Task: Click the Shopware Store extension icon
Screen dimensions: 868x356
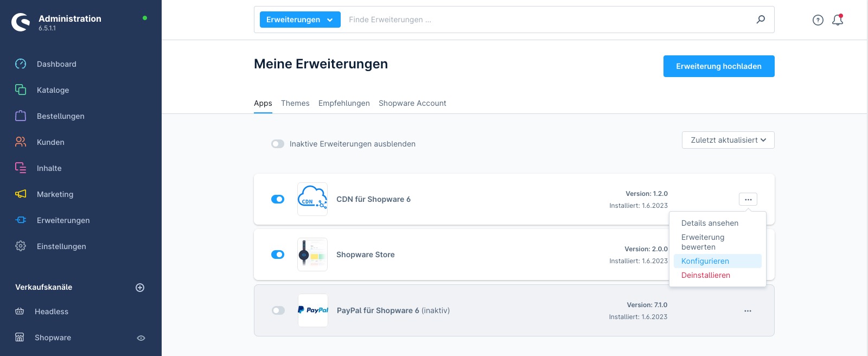Action: [x=312, y=255]
